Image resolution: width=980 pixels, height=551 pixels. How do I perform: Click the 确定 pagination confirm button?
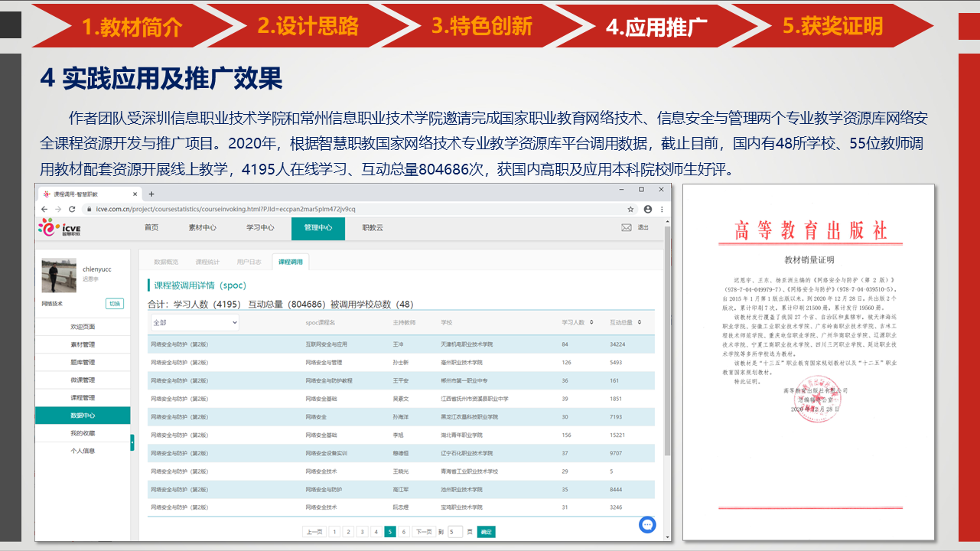click(486, 532)
